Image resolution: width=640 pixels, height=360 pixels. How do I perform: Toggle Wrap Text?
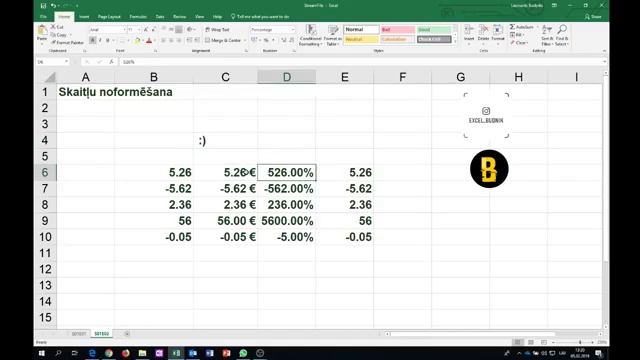click(217, 30)
